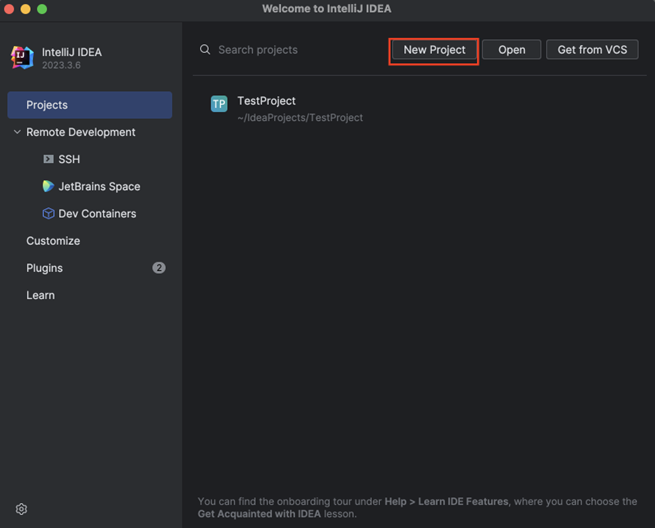Switch to the Customize section

(53, 241)
